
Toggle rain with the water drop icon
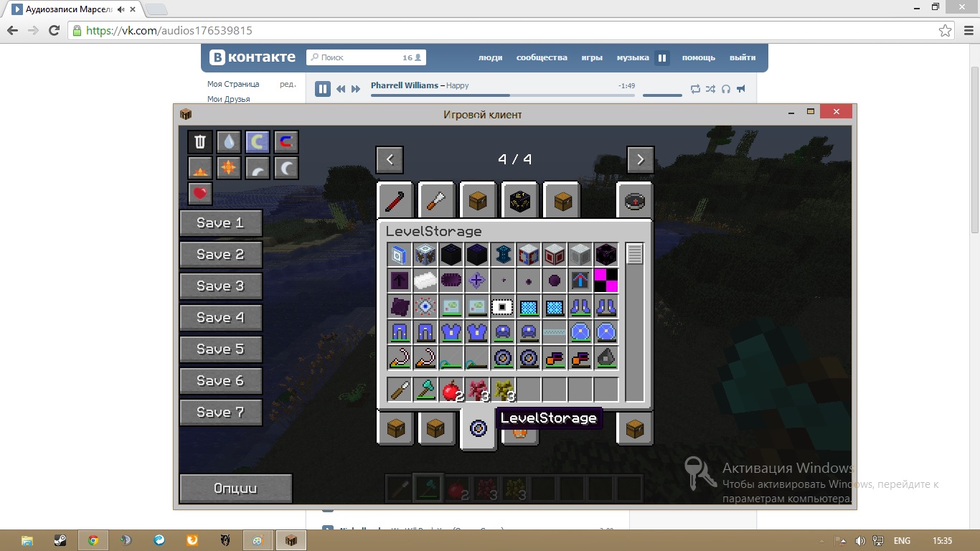(229, 142)
